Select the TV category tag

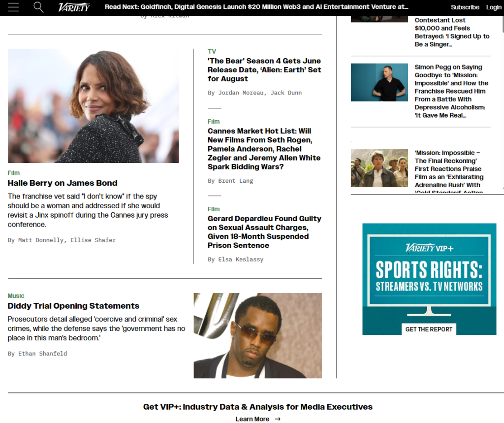coord(212,52)
